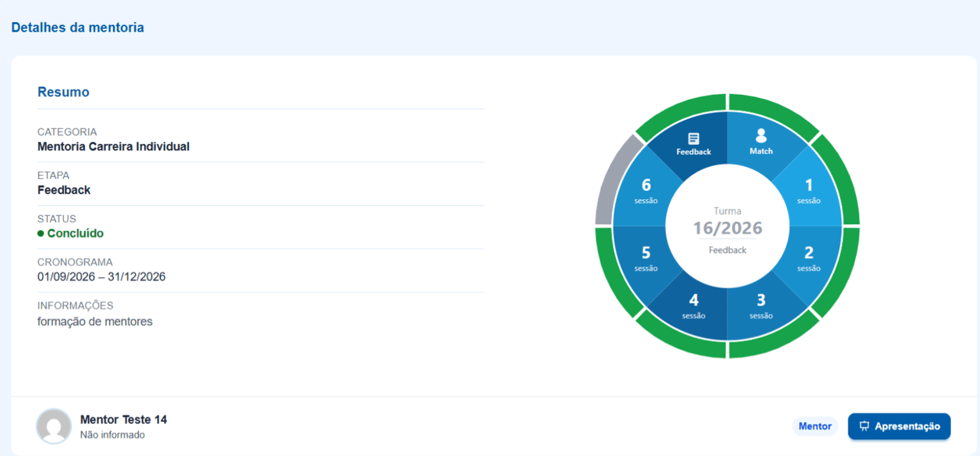Click the Mentor Teste 14 avatar
The image size is (980, 456).
coord(54,426)
